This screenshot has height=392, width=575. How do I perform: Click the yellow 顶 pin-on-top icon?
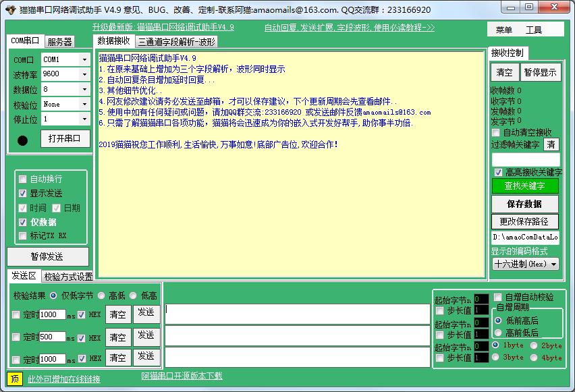[x=15, y=379]
